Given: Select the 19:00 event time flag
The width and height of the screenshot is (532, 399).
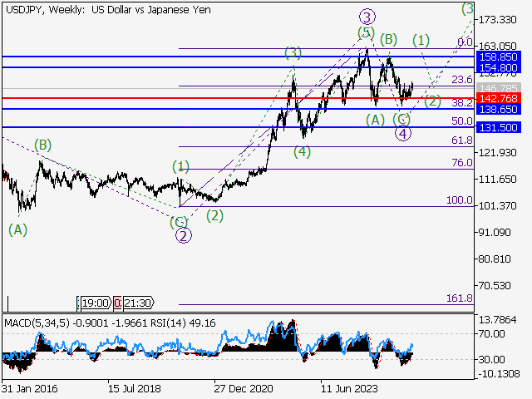Looking at the screenshot, I should coord(94,304).
